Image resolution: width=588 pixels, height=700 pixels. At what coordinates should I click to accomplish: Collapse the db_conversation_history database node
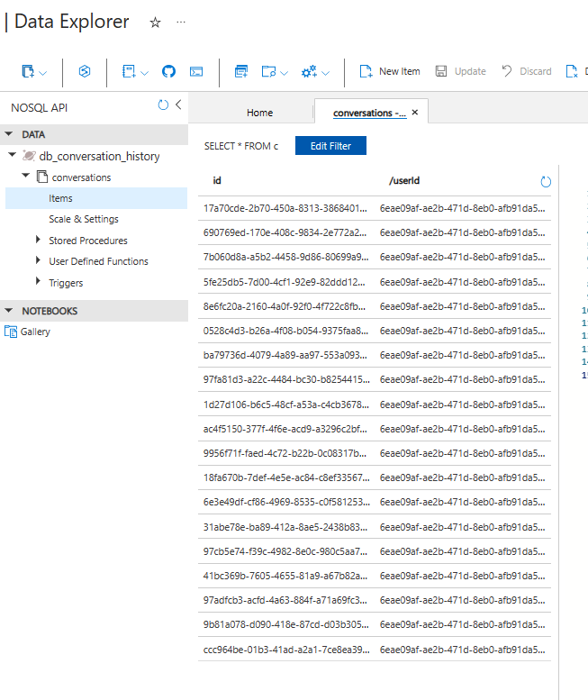point(13,155)
